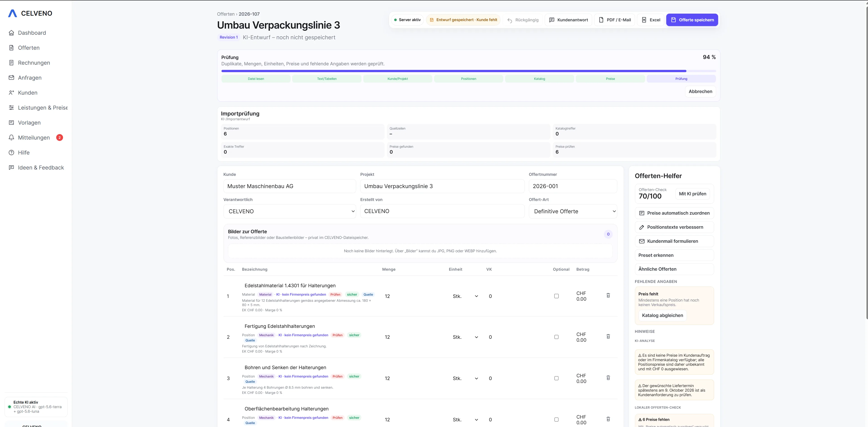Click the PDF / E-Mail document icon
This screenshot has width=868, height=427.
601,20
